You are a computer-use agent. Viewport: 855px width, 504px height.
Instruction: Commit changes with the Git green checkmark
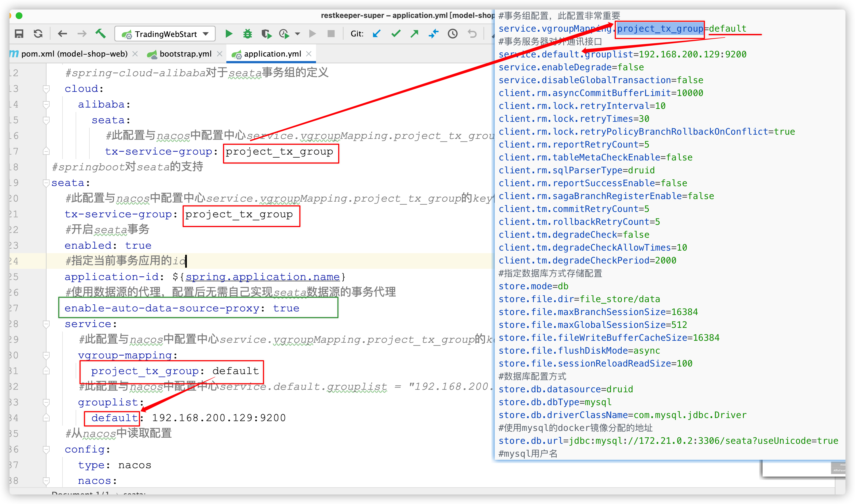396,34
